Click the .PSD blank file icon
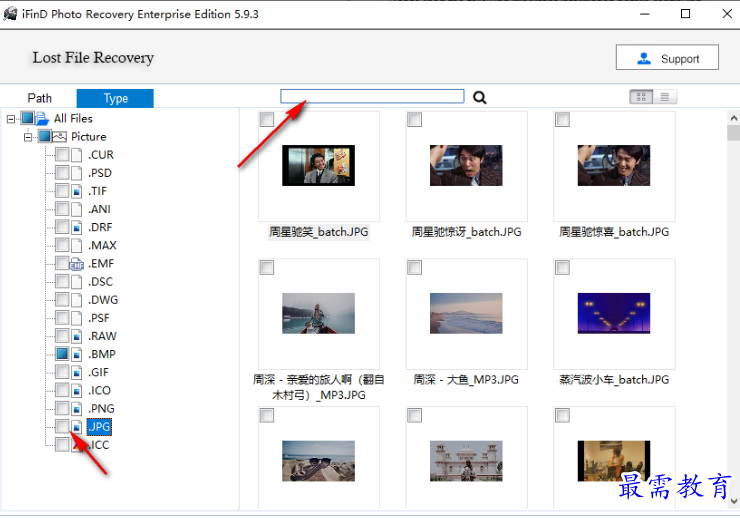Screen dimensions: 740x518 76,173
